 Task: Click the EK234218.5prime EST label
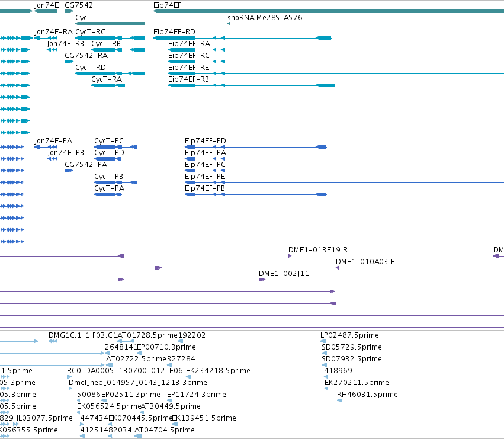pos(218,371)
